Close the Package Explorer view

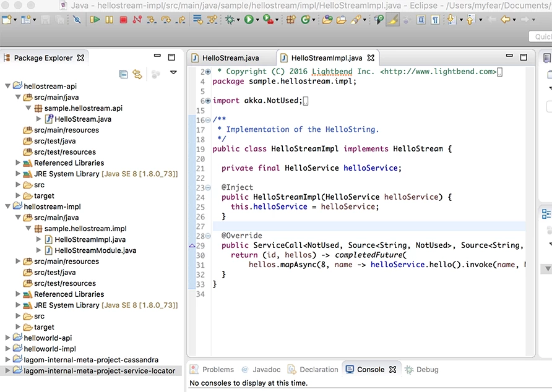80,58
